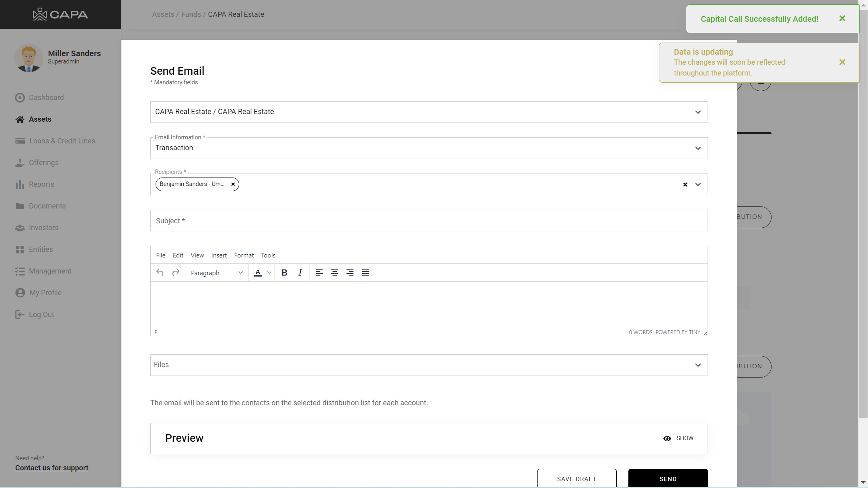Image resolution: width=868 pixels, height=488 pixels.
Task: Click the Bold formatting icon
Action: pos(284,273)
